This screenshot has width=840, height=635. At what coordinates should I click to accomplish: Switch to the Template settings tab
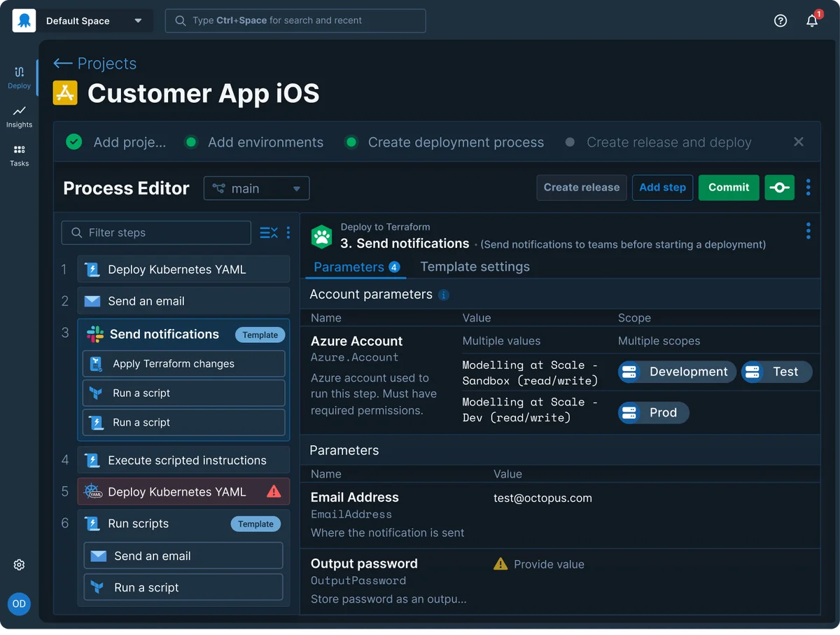tap(475, 267)
